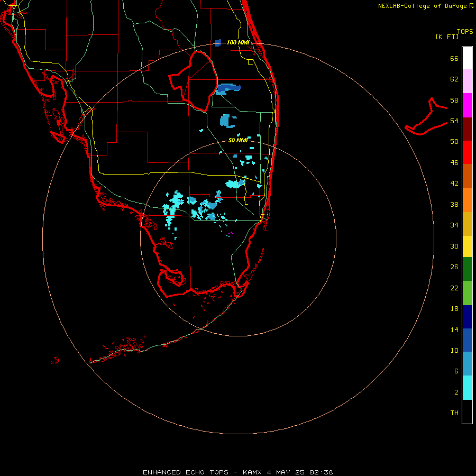Click the "TOPS" legend title
476x476 pixels.
tap(465, 32)
